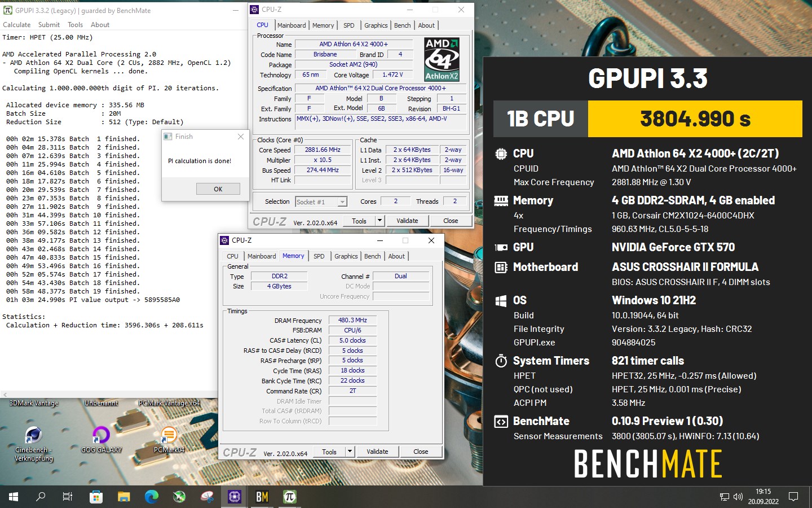Open Bench tab in upper CPU-Z window
This screenshot has height=508, width=812.
pyautogui.click(x=402, y=25)
